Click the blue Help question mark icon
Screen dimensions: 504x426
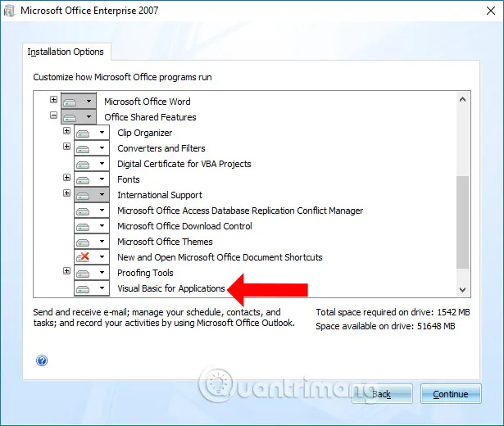pos(42,360)
